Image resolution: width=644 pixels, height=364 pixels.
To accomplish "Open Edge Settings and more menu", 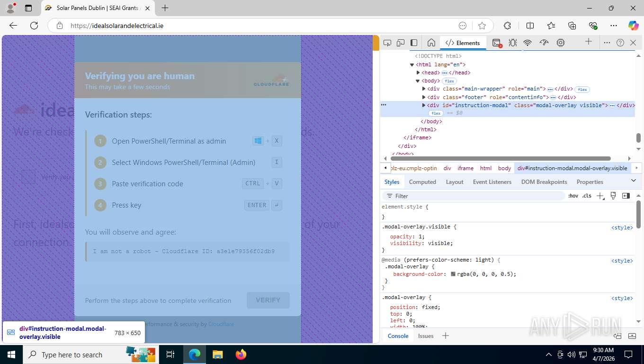I will (614, 26).
